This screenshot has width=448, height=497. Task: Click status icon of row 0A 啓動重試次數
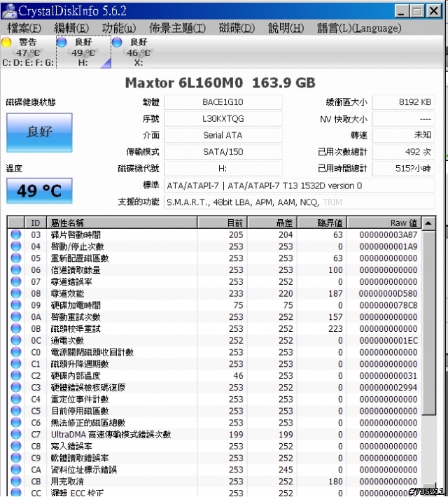point(16,316)
